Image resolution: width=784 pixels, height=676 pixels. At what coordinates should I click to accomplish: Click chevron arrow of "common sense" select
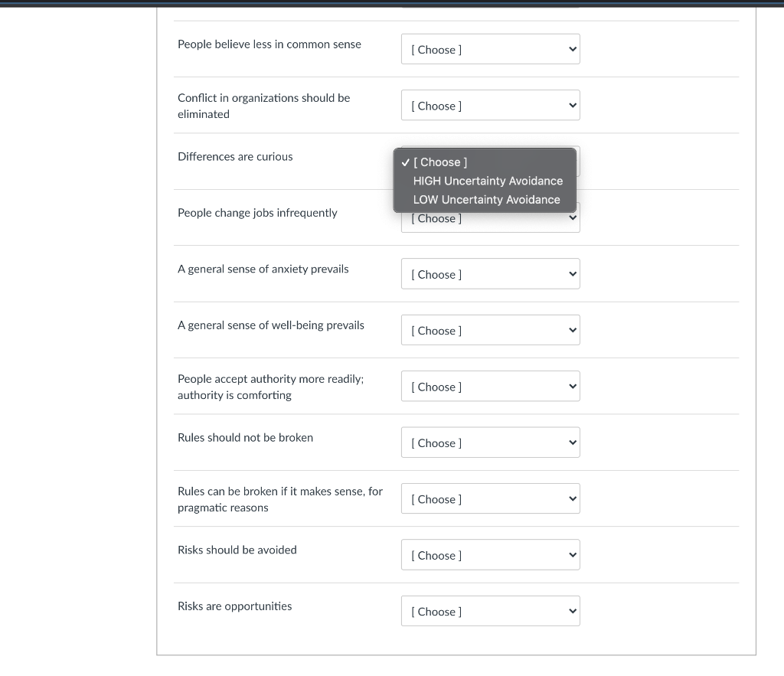click(x=572, y=50)
